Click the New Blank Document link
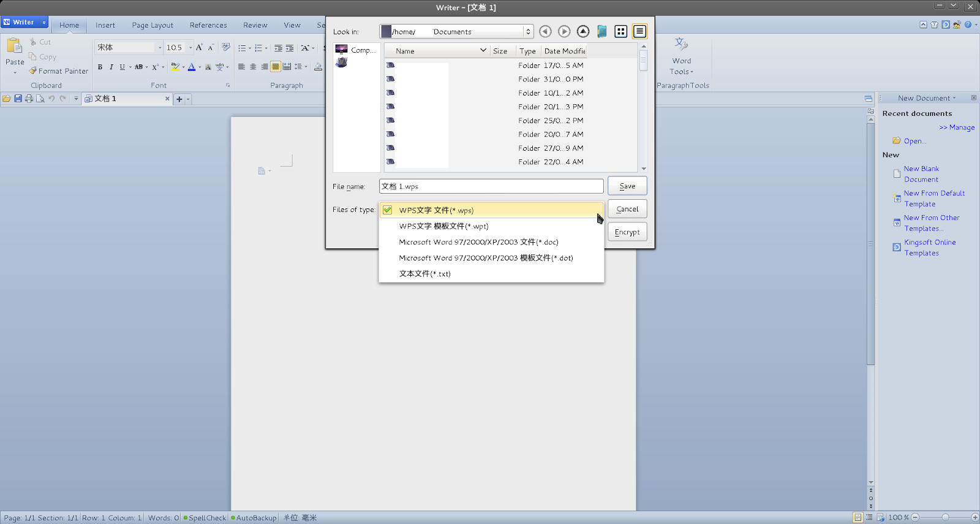The width and height of the screenshot is (980, 524). tap(921, 174)
